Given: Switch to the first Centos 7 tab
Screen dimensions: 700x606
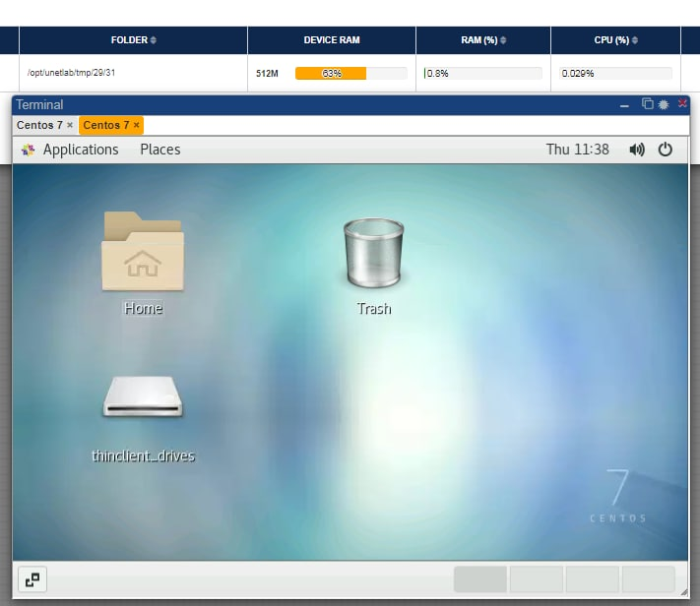Looking at the screenshot, I should coord(38,125).
